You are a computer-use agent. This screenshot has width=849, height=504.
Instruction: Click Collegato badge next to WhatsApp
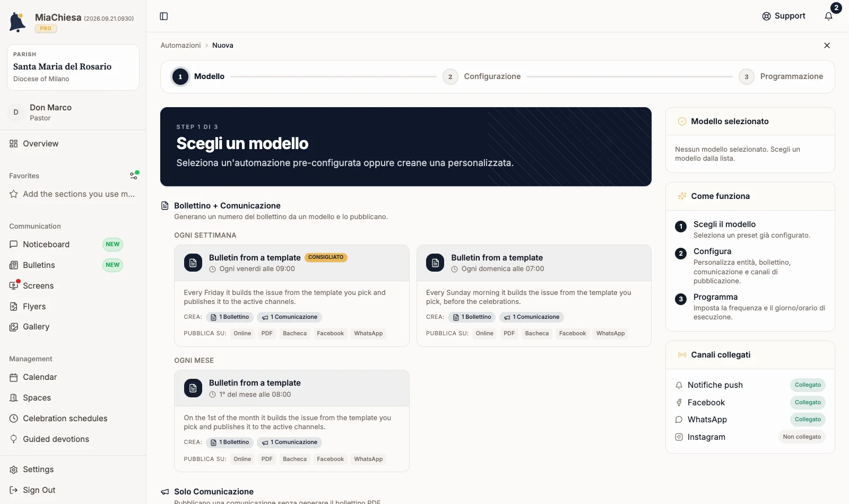[x=808, y=420]
